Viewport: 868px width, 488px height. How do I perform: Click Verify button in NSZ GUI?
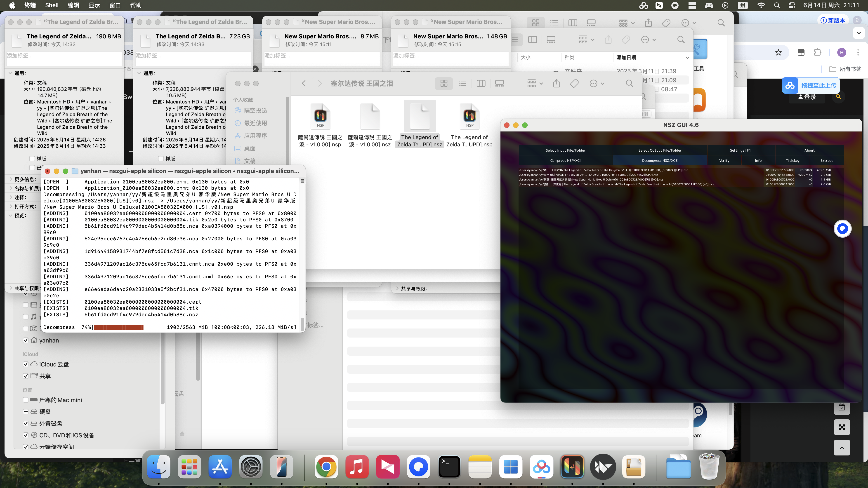point(724,160)
